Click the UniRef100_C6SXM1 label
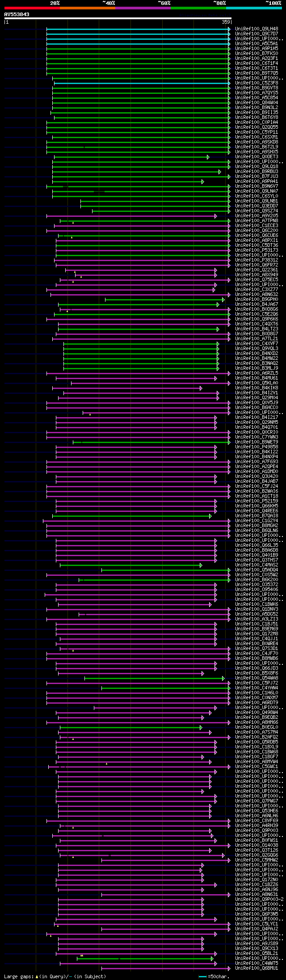286x980 pixels. pos(257,137)
